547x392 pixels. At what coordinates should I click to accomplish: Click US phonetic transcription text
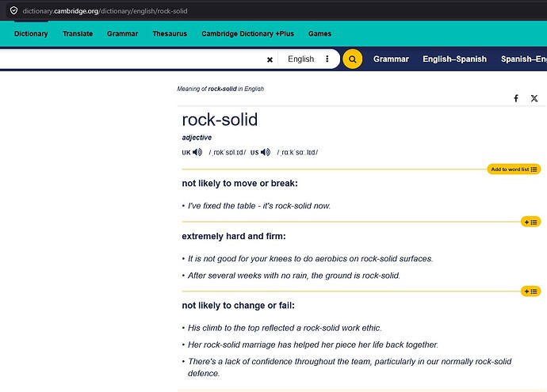297,152
